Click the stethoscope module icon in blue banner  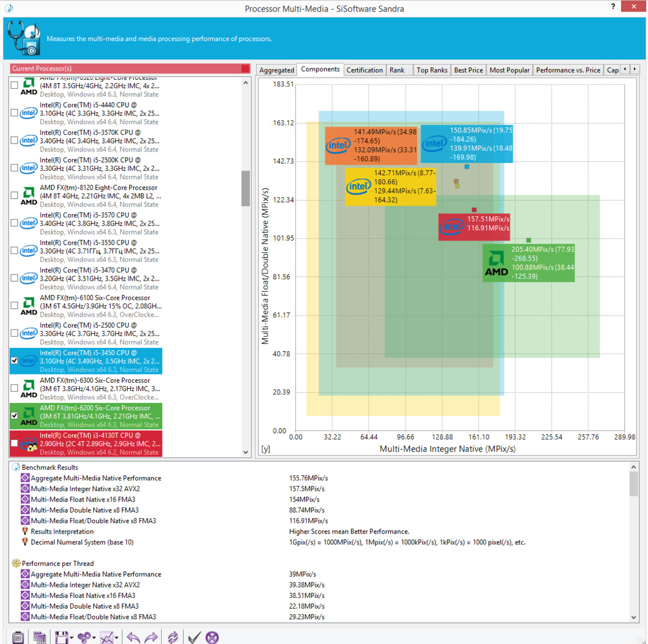[23, 38]
